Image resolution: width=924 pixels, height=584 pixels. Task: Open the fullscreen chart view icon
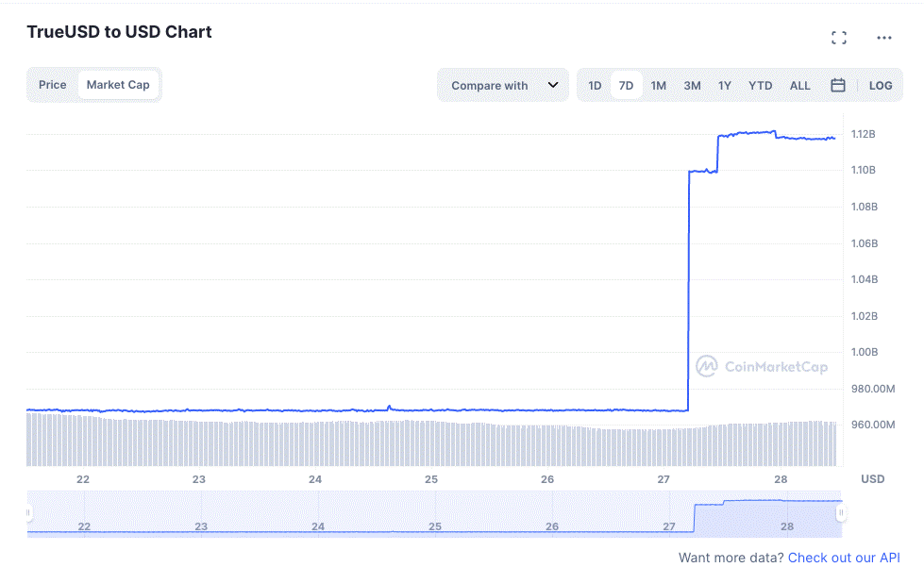[838, 38]
